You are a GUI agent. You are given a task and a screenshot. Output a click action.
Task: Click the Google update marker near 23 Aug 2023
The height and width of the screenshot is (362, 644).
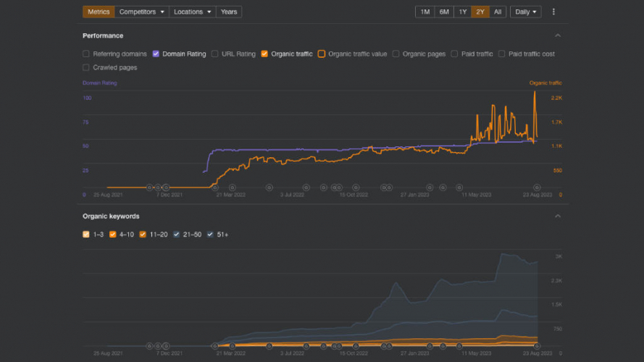point(537,187)
